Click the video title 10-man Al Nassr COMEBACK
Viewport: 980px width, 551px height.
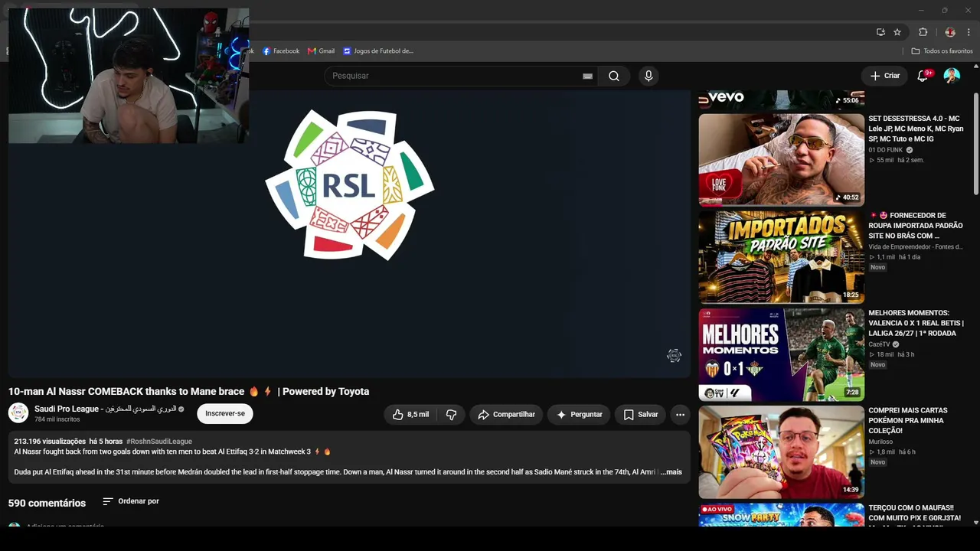coord(188,391)
